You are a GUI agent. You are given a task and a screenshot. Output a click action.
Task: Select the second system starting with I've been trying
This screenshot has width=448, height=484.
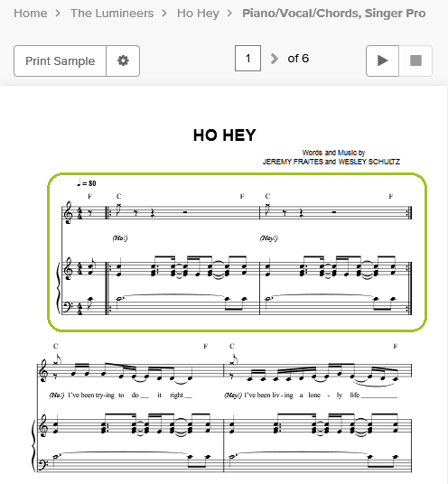[223, 407]
